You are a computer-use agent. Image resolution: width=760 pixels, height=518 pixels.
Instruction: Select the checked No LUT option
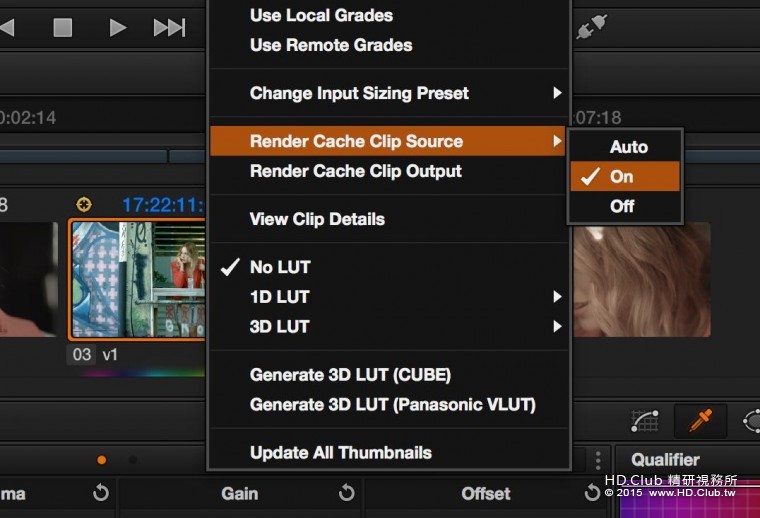coord(280,267)
